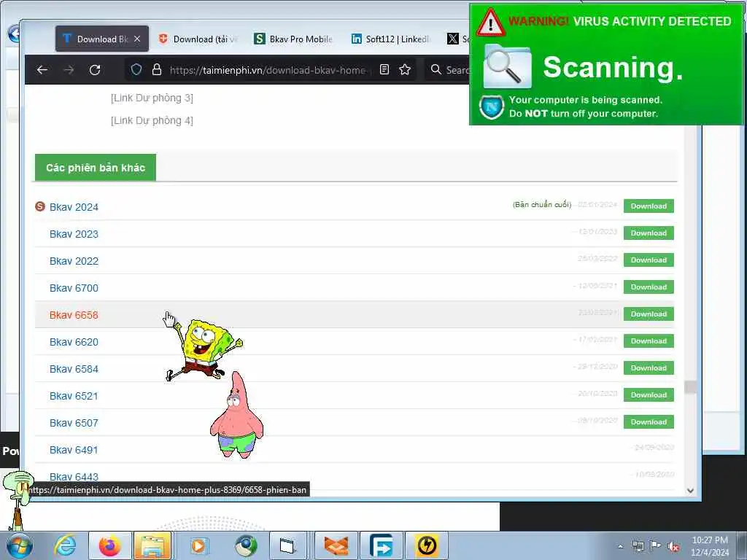
Task: Reload the page with the refresh icon
Action: (x=95, y=70)
